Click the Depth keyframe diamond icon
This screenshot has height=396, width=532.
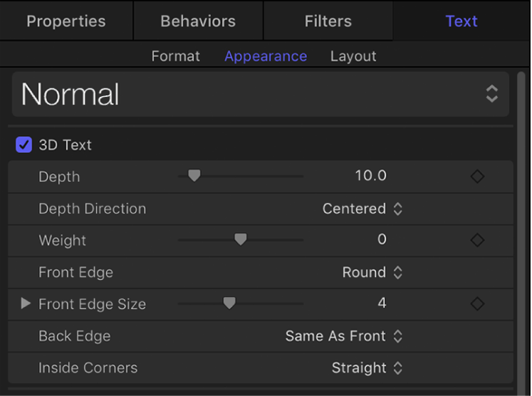point(477,177)
